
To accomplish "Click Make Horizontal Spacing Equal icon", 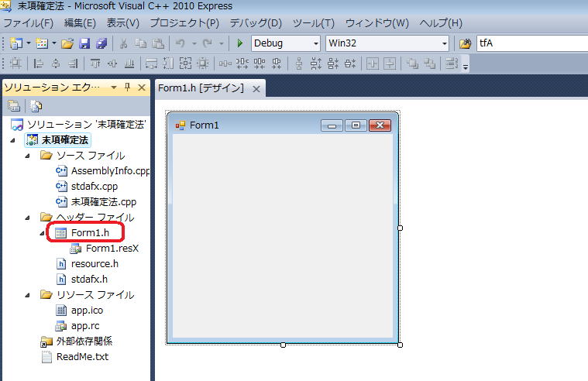I will 225,63.
